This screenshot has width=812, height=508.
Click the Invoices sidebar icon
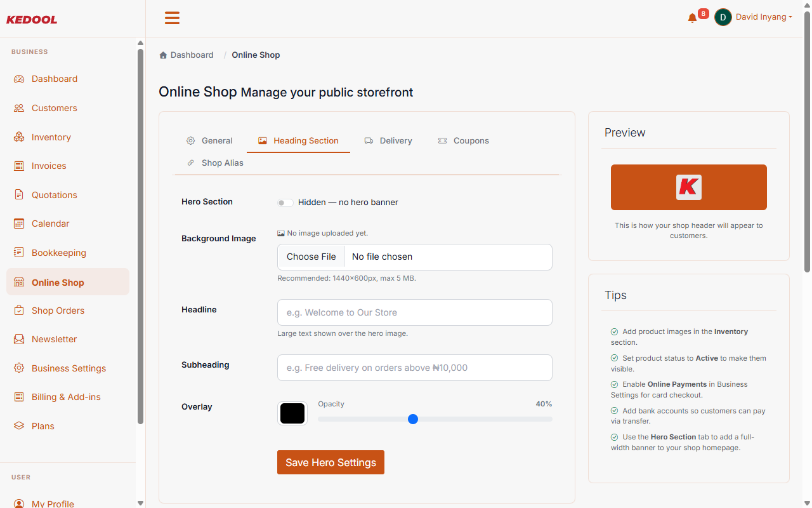19,166
